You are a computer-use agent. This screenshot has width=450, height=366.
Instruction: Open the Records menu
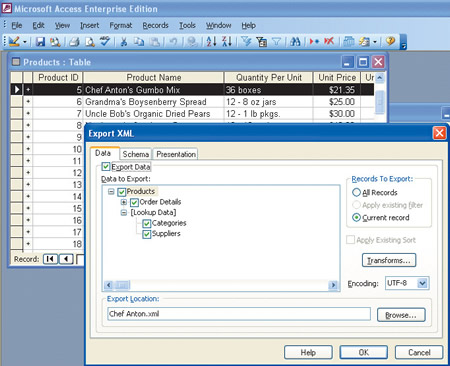pyautogui.click(x=155, y=25)
